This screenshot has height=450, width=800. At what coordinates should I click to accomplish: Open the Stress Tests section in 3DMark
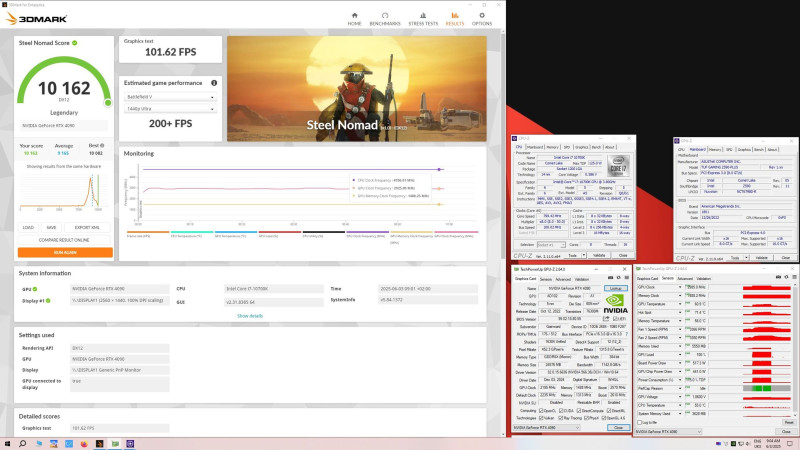coord(423,19)
